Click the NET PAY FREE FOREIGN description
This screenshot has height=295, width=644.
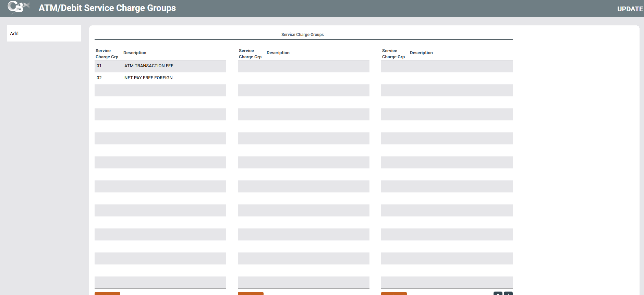point(148,78)
